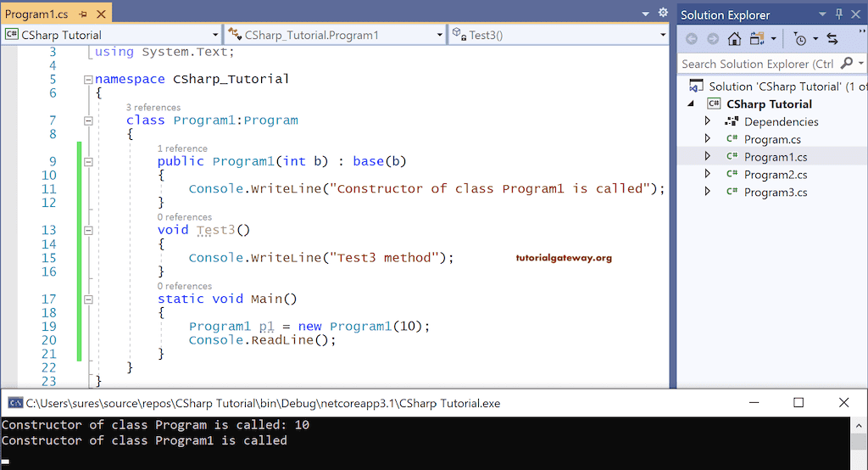Open Solution Explorer window position dropdown
Screen dimensions: 868x470
coord(822,14)
